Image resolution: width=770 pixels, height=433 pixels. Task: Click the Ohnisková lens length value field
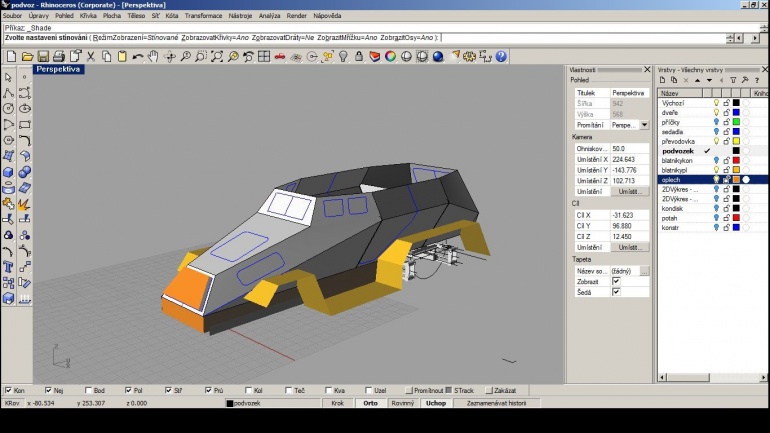tap(630, 148)
